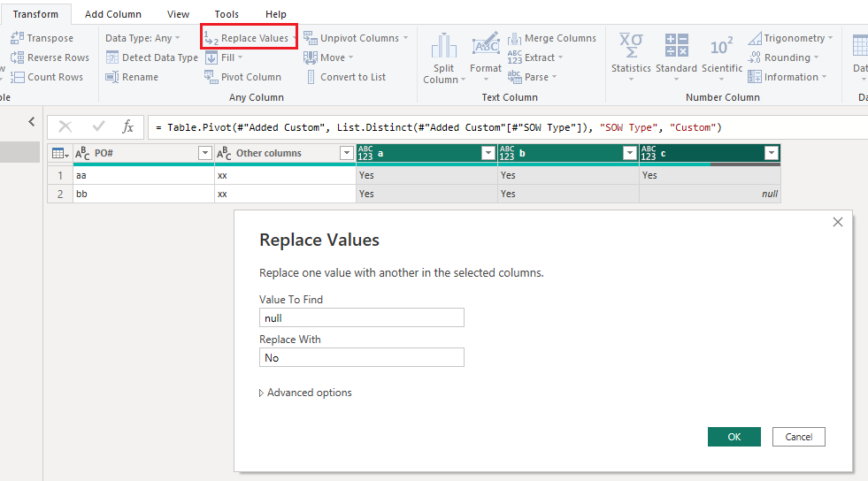Image resolution: width=868 pixels, height=481 pixels.
Task: Expand Advanced options in dialog
Action: point(305,393)
